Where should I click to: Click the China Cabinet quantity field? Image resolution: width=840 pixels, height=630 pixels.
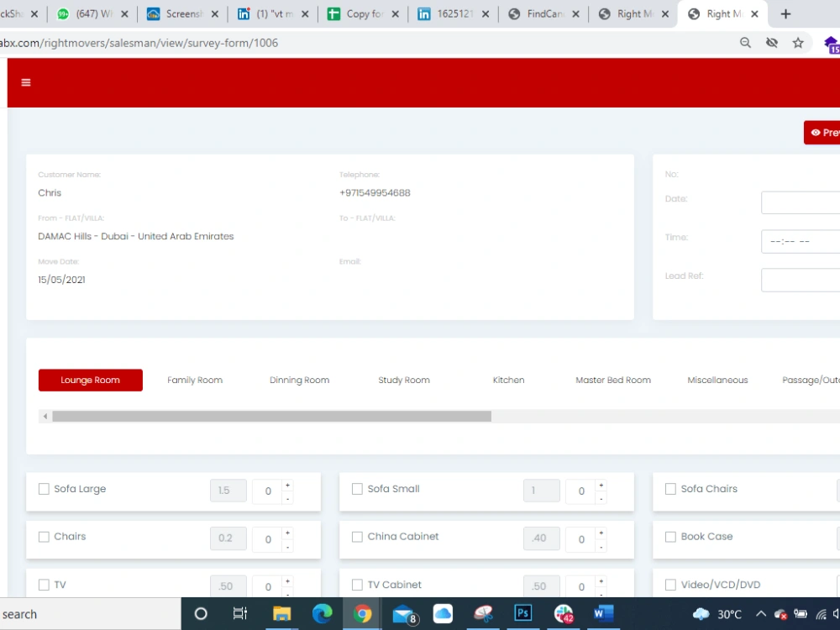point(581,539)
